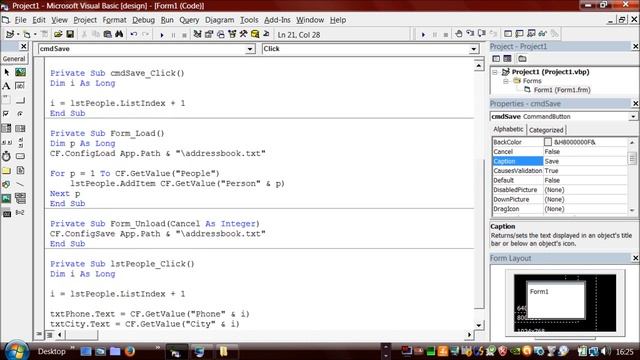Viewport: 640px width, 360px height.
Task: Open the Properties Window toolbar icon
Action: click(209, 35)
